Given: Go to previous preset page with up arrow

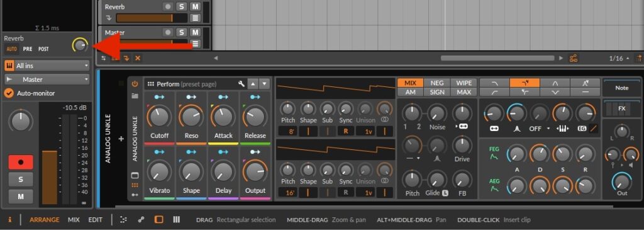Looking at the screenshot, I should click(x=253, y=84).
